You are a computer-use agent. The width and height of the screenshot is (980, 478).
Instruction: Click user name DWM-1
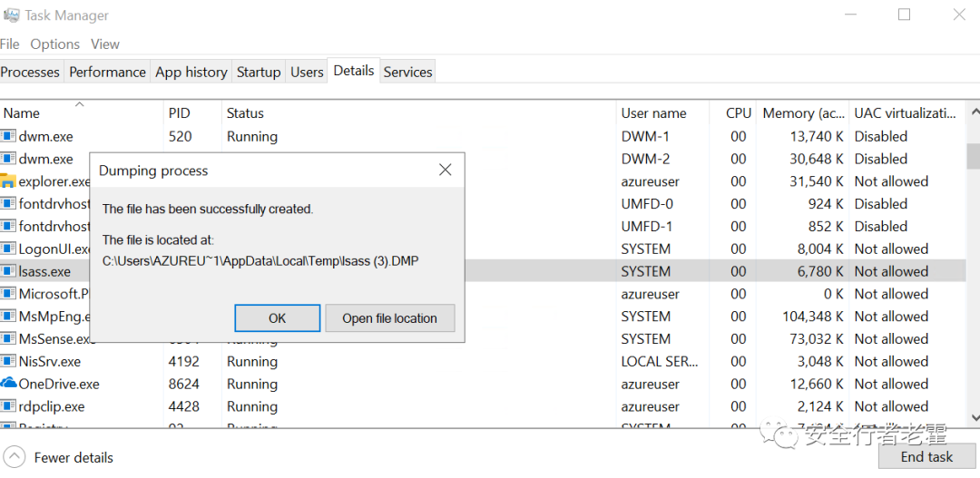point(646,136)
